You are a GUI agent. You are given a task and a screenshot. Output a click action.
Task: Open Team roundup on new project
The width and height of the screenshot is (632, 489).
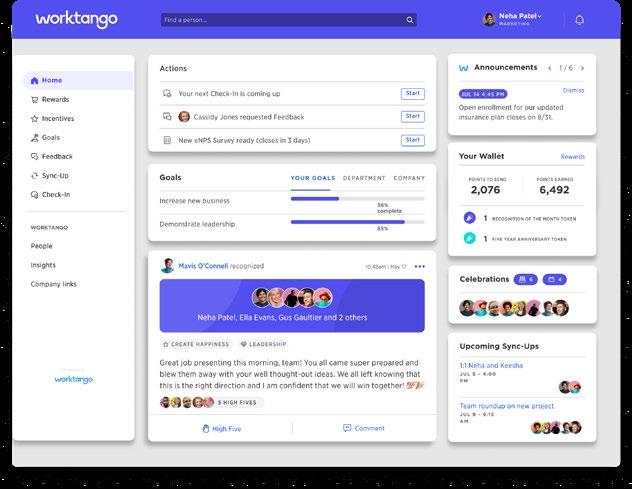pyautogui.click(x=507, y=406)
